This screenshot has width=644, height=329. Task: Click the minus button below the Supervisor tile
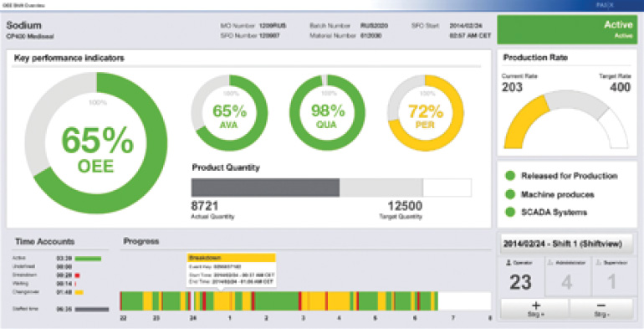coord(601,309)
